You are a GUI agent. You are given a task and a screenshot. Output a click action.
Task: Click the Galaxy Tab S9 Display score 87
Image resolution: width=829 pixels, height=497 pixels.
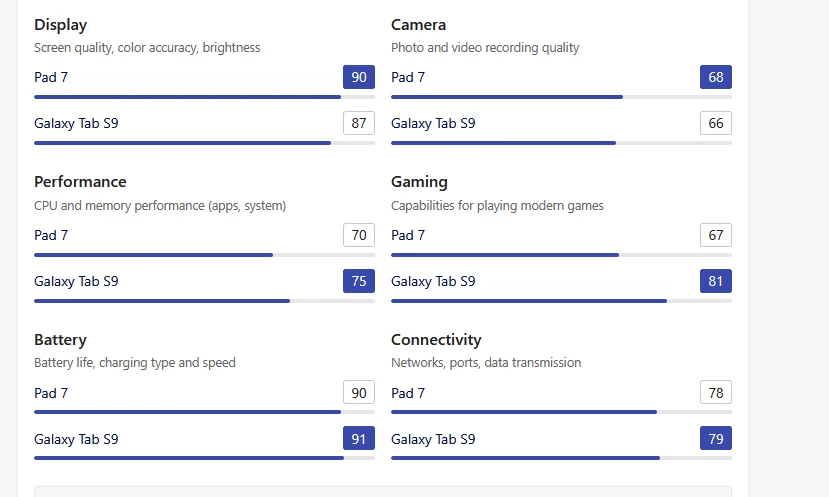click(359, 123)
